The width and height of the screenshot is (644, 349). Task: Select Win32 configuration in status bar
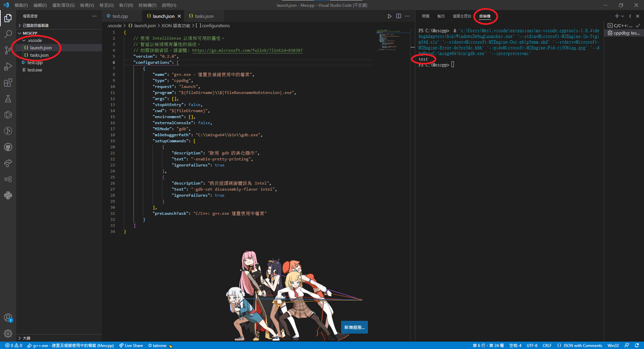point(613,345)
